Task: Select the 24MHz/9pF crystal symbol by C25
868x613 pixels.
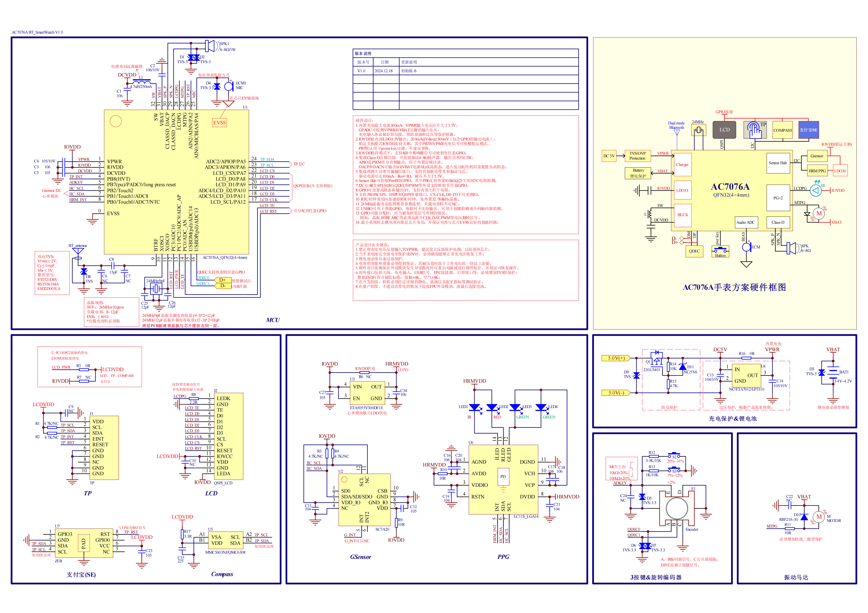Action: point(156,289)
